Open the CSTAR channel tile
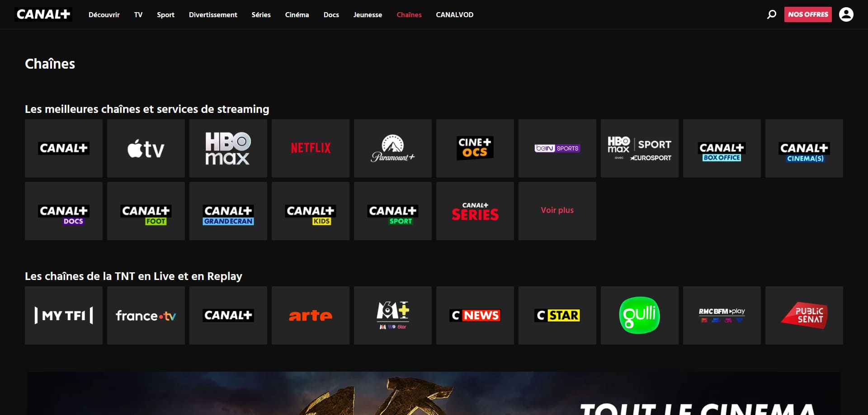The height and width of the screenshot is (415, 868). tap(557, 315)
